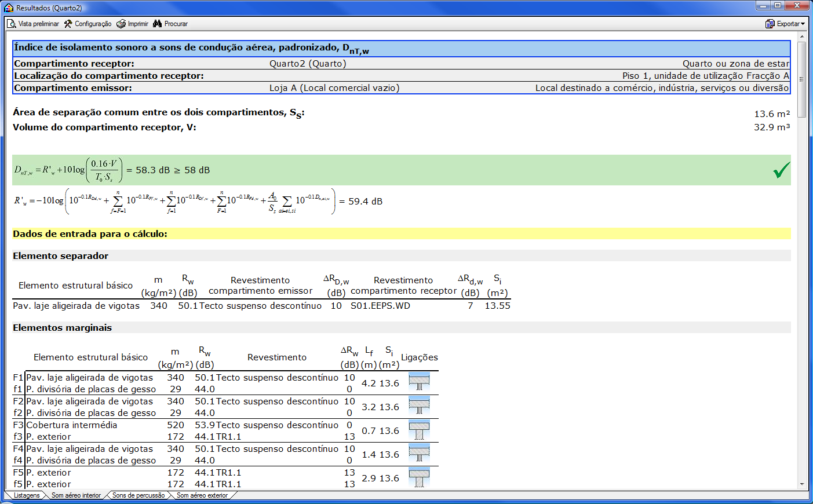Click the F1 junction diagram icon

coord(419,383)
